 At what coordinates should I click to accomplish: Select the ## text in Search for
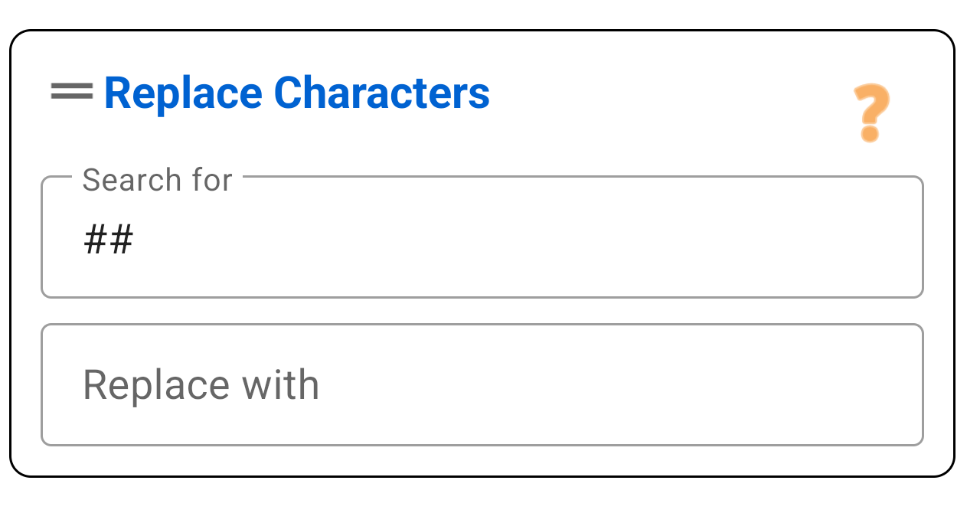(x=106, y=239)
